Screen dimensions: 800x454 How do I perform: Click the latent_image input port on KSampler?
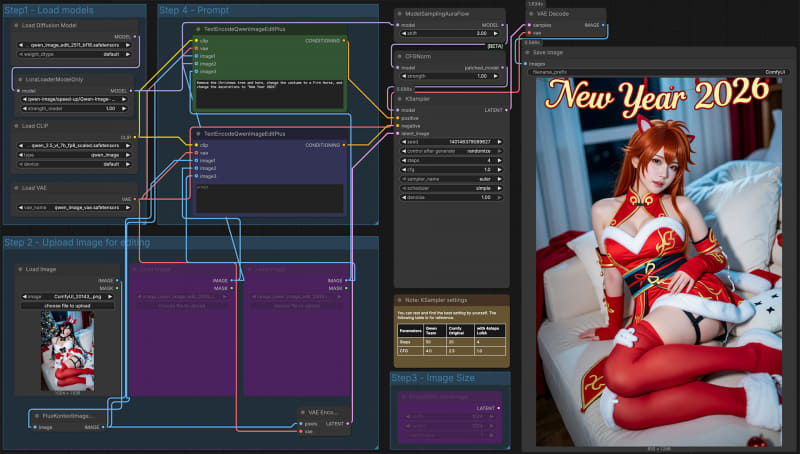point(398,133)
